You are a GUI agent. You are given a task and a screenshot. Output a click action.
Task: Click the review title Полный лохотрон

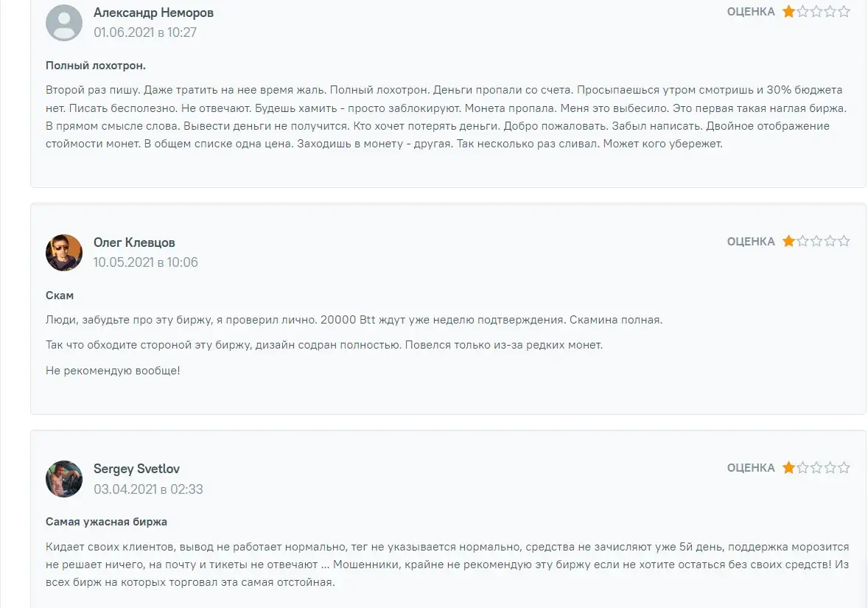coord(96,66)
